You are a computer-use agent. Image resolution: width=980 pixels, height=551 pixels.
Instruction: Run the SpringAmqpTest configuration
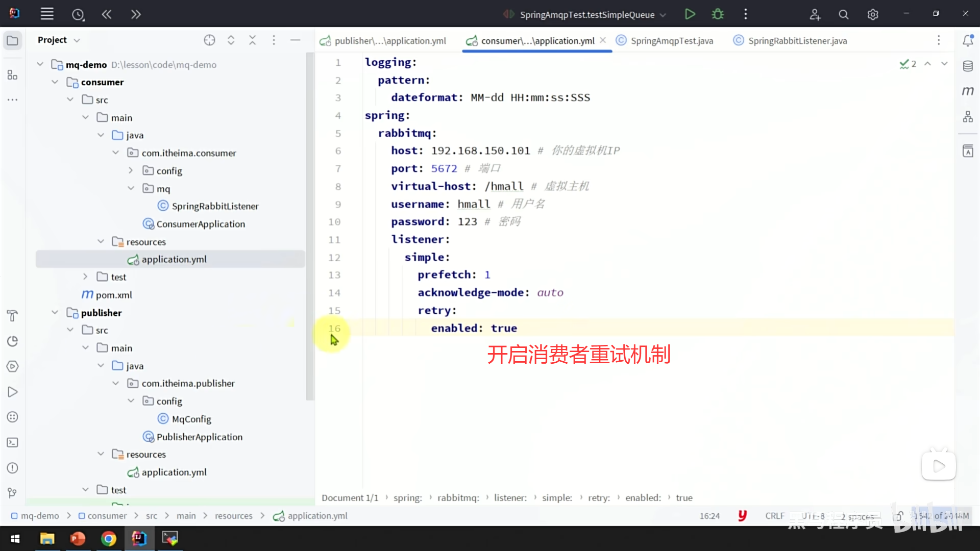pos(690,14)
